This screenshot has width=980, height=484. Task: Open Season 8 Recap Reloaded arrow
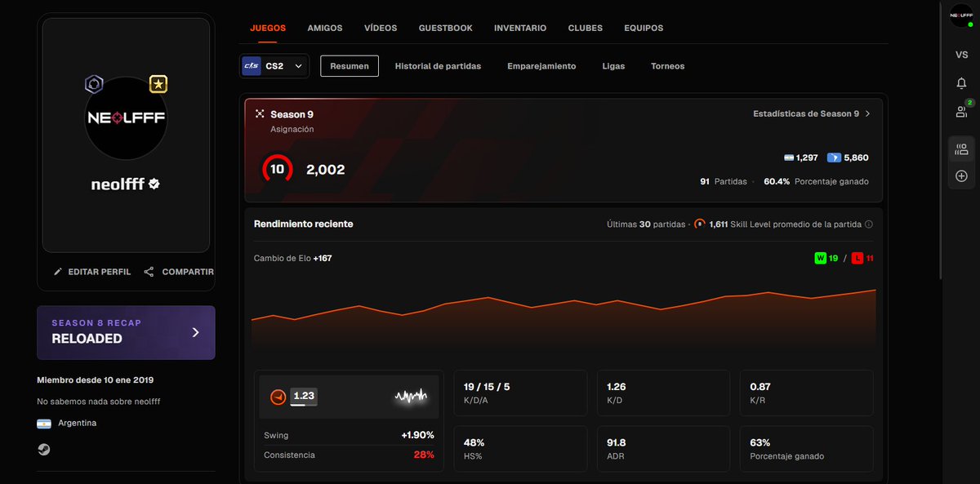(195, 332)
